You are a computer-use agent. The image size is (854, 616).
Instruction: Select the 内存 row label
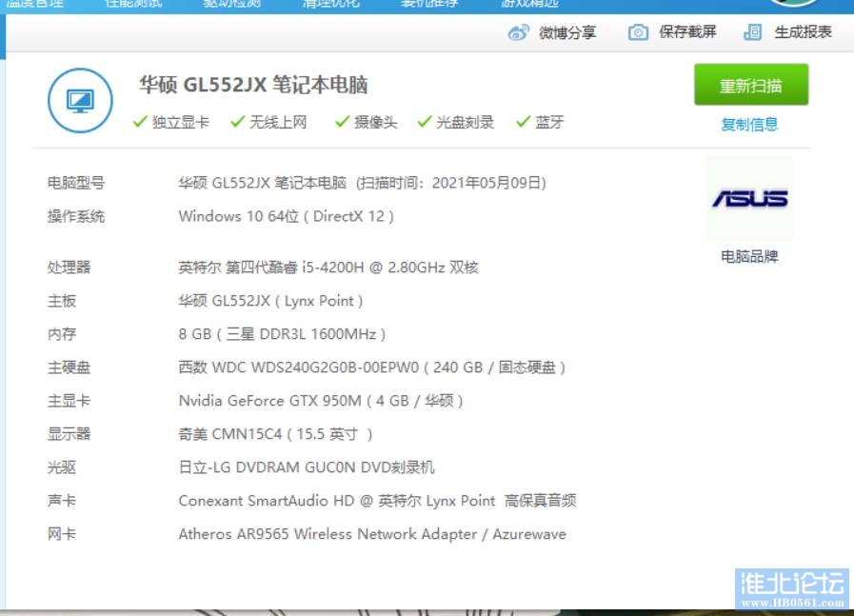62,334
